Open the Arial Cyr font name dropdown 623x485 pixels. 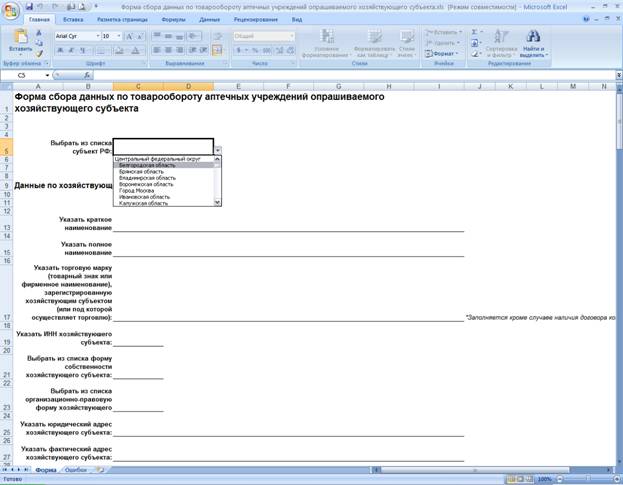point(98,36)
